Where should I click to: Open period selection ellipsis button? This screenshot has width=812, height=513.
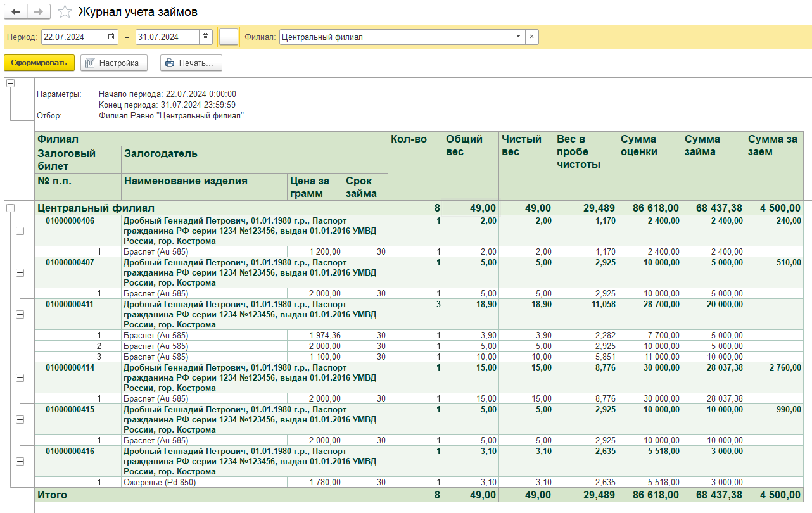(228, 37)
